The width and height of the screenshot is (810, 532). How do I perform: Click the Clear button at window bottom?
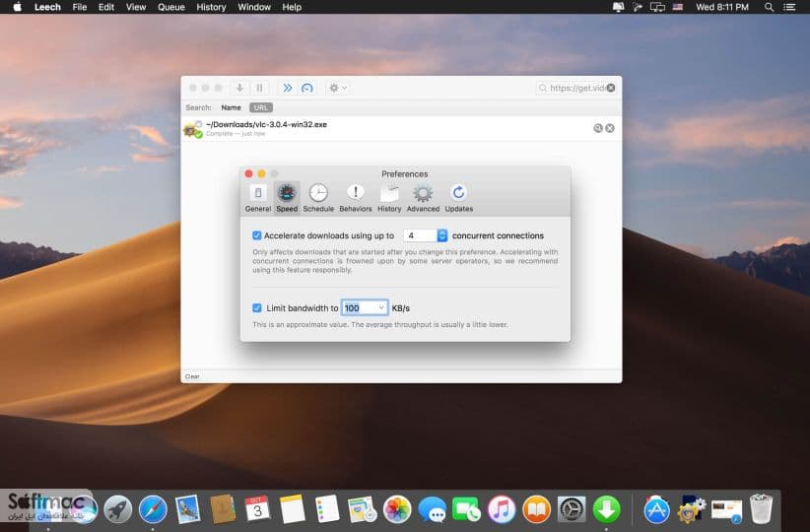[x=192, y=376]
